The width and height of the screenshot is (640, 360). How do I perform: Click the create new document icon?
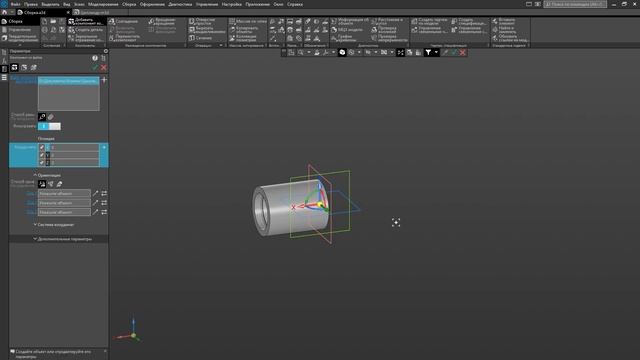pos(44,21)
